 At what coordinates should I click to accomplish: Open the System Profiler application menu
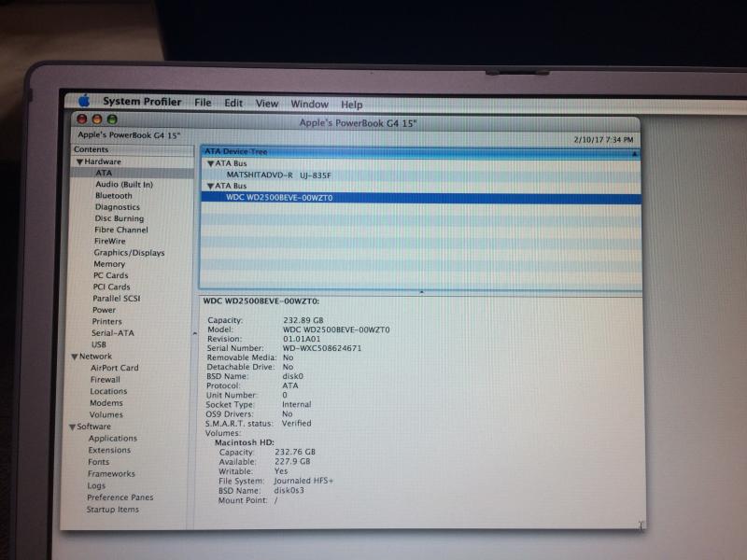tap(142, 102)
